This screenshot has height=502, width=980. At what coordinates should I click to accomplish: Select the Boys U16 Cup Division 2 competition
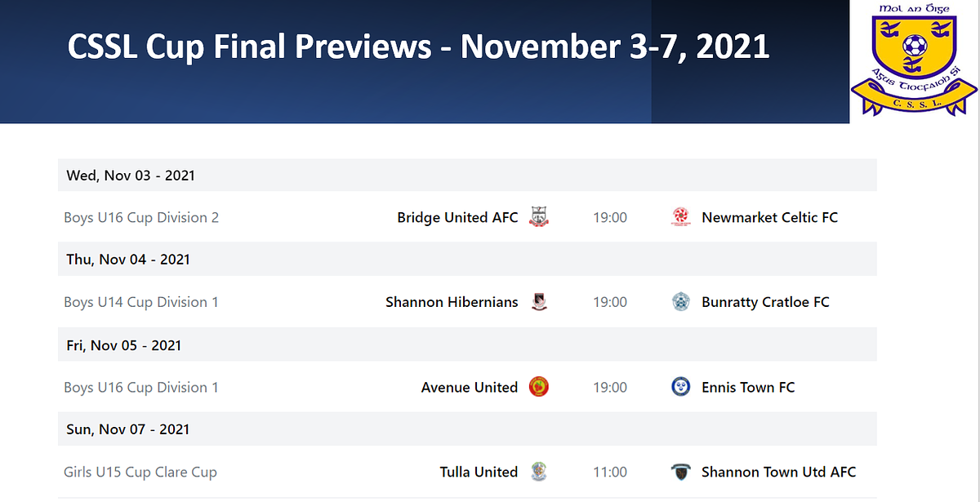pyautogui.click(x=141, y=217)
